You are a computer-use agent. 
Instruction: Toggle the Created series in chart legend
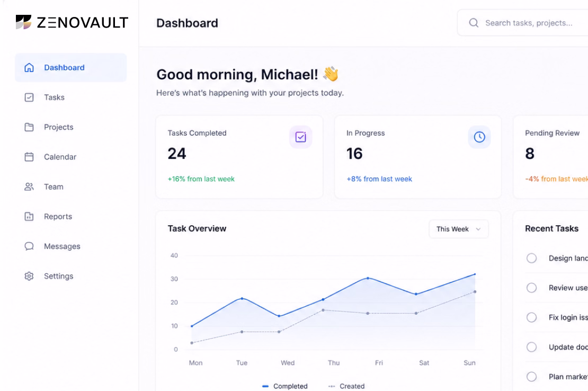pyautogui.click(x=346, y=386)
